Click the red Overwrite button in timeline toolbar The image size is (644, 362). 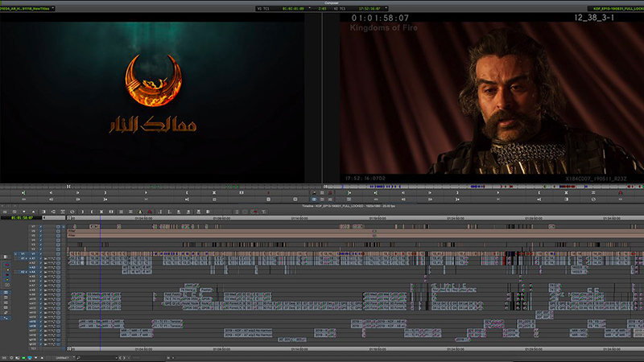[150, 212]
